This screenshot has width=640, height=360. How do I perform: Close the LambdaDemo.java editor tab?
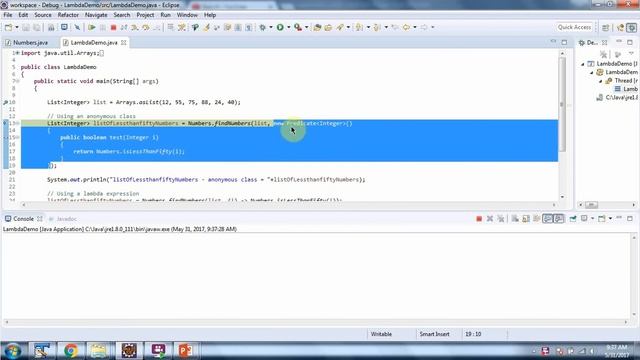click(x=124, y=42)
